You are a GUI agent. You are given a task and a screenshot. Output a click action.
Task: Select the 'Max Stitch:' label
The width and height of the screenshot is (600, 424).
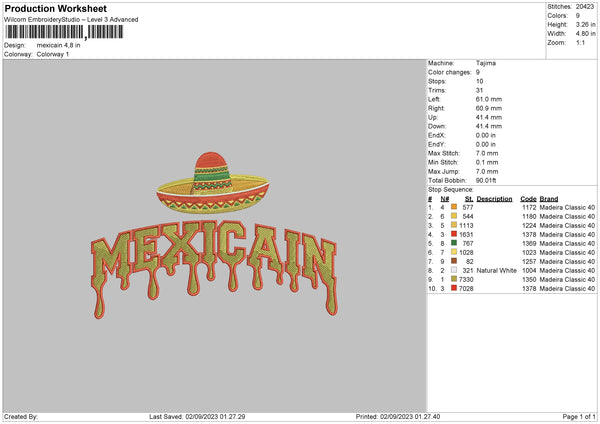point(444,153)
